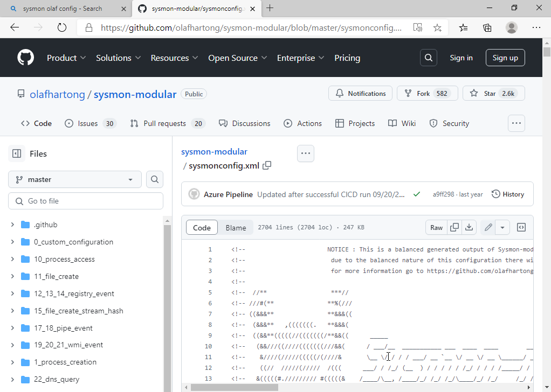Open the GitHub homepage logo

26,58
